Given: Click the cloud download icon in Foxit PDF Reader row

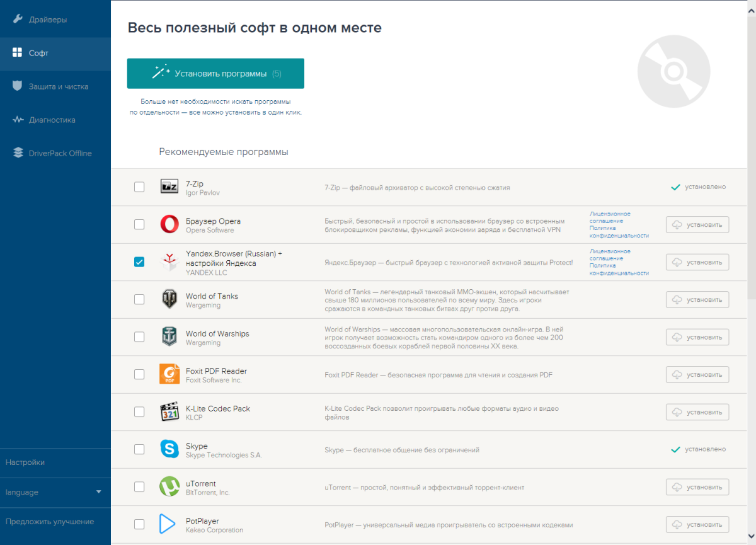Looking at the screenshot, I should click(677, 375).
